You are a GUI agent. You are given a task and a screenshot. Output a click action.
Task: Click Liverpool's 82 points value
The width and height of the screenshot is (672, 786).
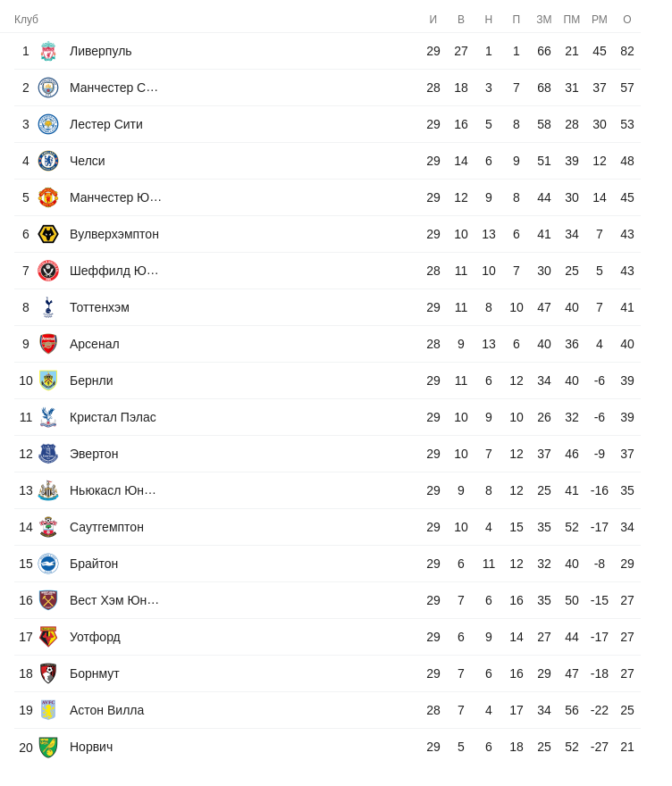[x=627, y=51]
